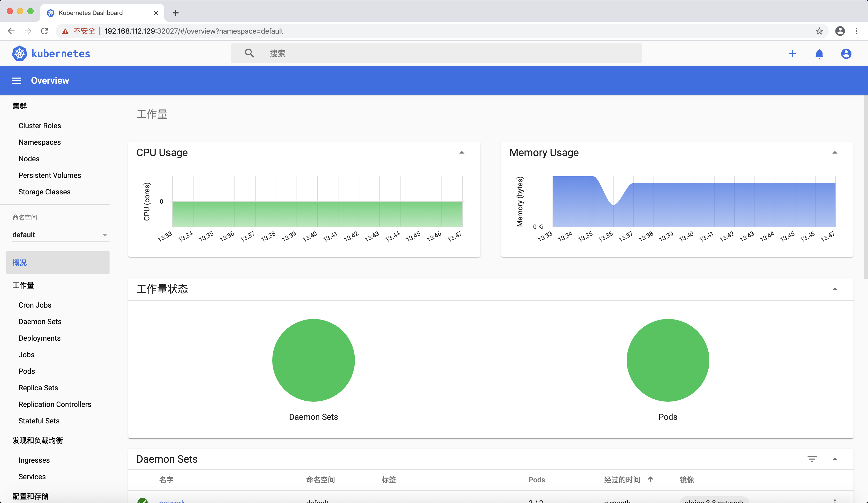Open Daemon Sets in sidebar
Screen dimensions: 868x503
[40, 322]
